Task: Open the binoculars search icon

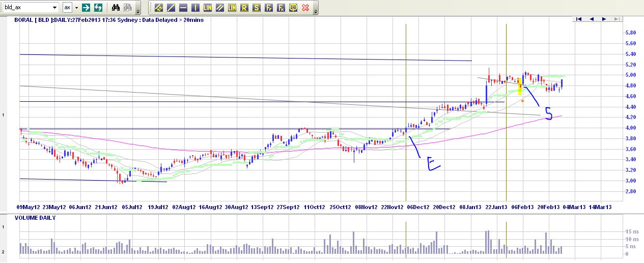Action: tap(116, 8)
